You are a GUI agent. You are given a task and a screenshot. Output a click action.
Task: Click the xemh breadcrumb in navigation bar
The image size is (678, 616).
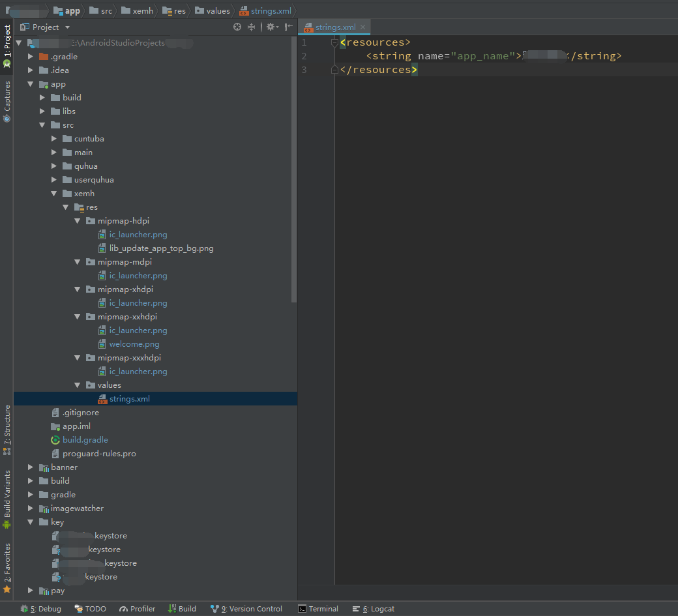(138, 11)
